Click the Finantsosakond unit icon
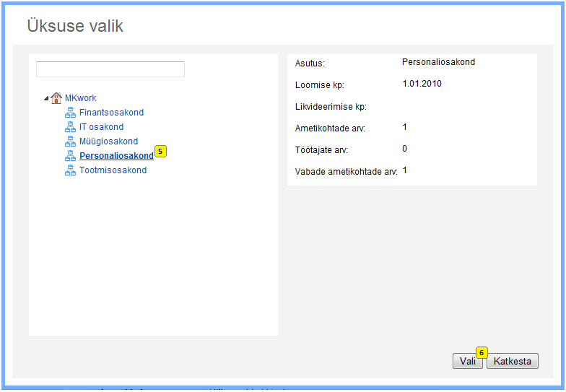This screenshot has height=392, width=566. coord(71,113)
